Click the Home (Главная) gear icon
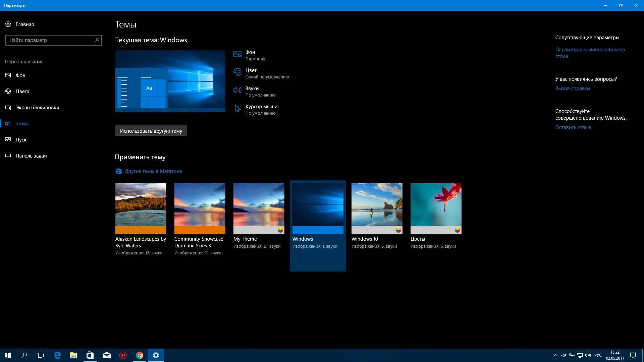Viewport: 644px width, 362px height. 8,24
